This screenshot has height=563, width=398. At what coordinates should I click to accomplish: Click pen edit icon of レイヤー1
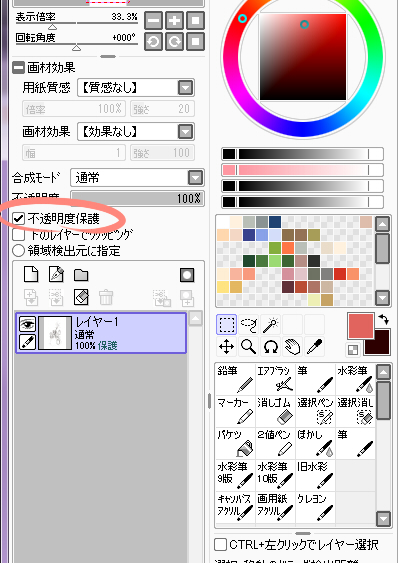tap(28, 342)
